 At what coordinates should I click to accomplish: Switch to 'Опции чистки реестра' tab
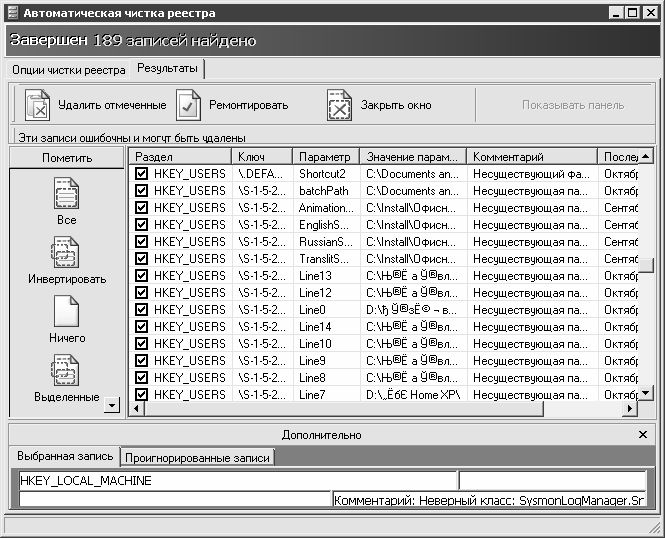[x=69, y=70]
